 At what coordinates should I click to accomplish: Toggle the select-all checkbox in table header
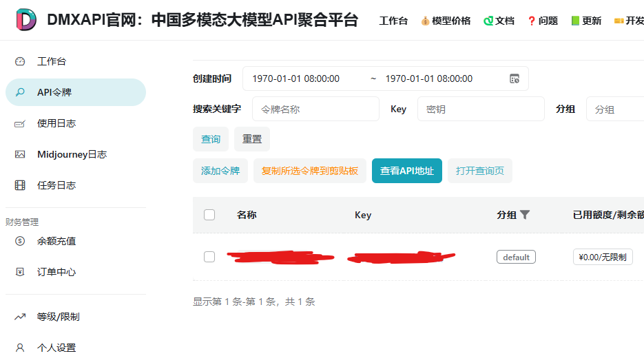coord(209,215)
